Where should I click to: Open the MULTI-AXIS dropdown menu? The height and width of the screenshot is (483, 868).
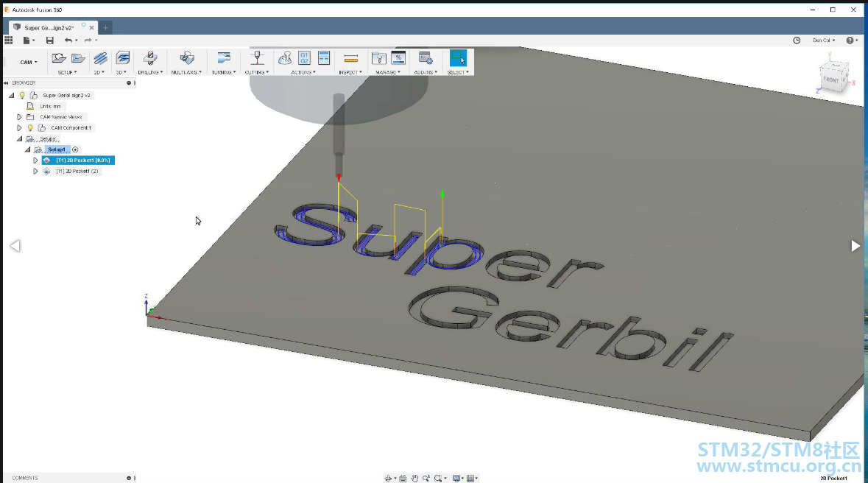(186, 72)
